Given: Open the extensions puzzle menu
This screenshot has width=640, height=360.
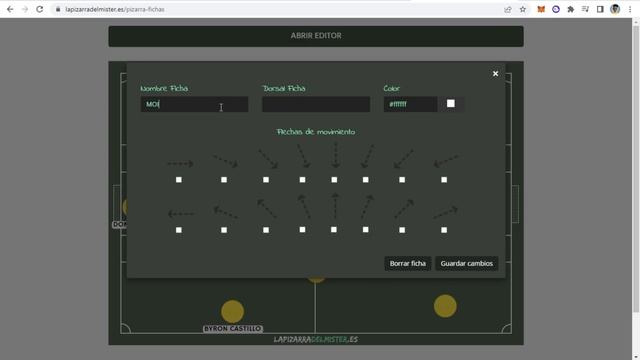Looking at the screenshot, I should click(x=571, y=9).
